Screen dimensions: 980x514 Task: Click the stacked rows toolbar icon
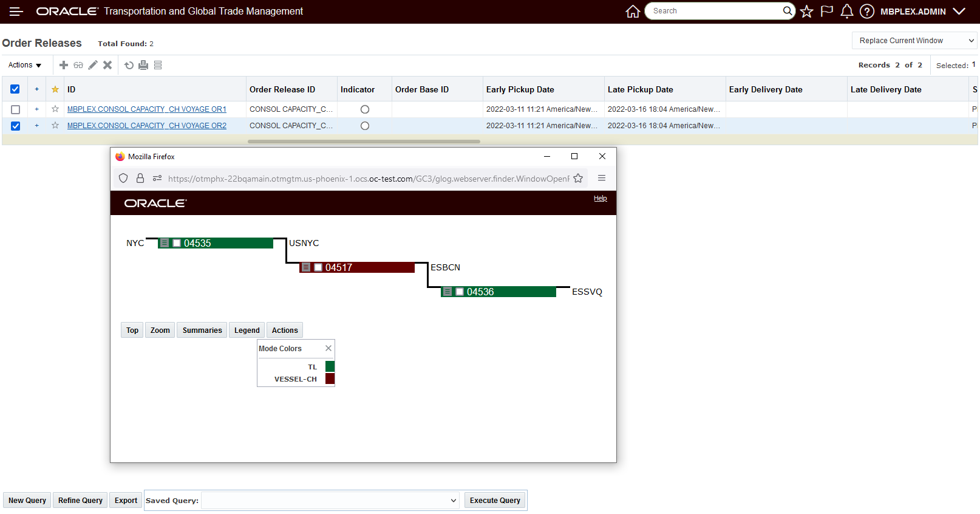(158, 65)
